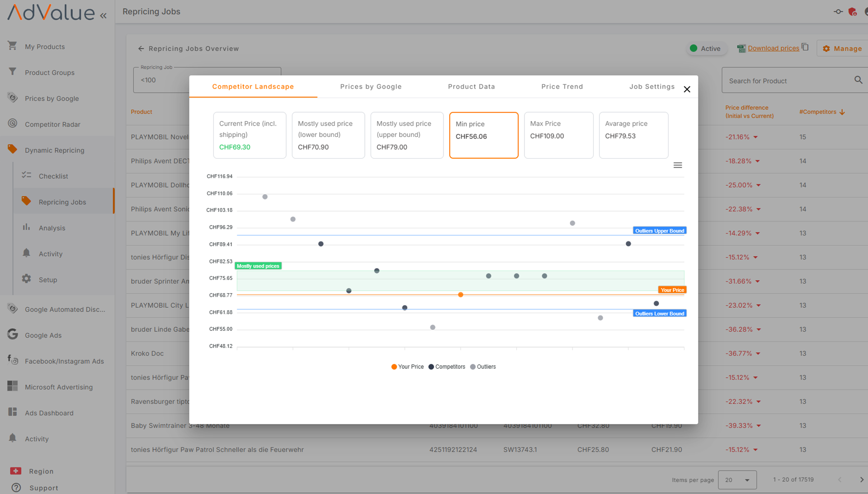Click Outliers Lower Bound label
Screen dimensions: 868x494
[x=660, y=313]
